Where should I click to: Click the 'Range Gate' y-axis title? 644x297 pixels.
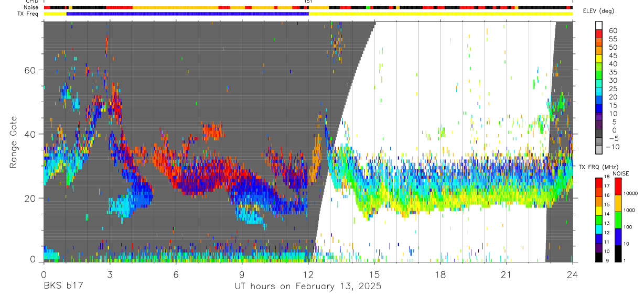(x=14, y=141)
